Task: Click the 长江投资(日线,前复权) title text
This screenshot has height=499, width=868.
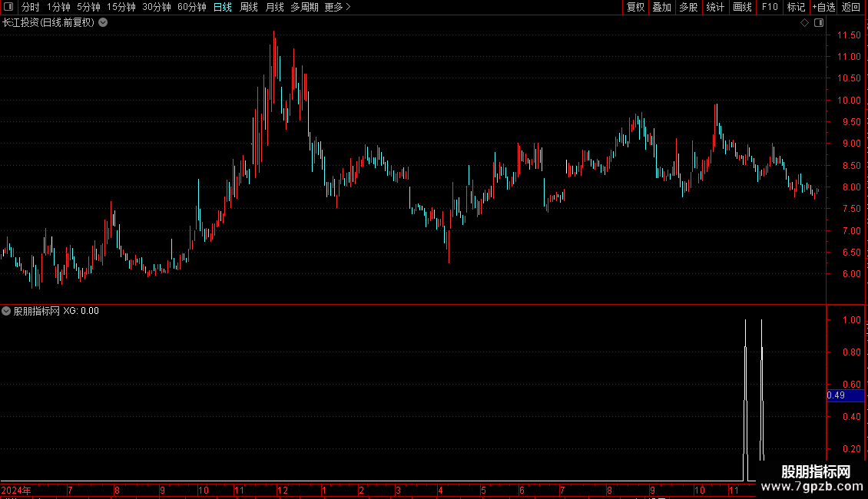Action: pyautogui.click(x=48, y=23)
